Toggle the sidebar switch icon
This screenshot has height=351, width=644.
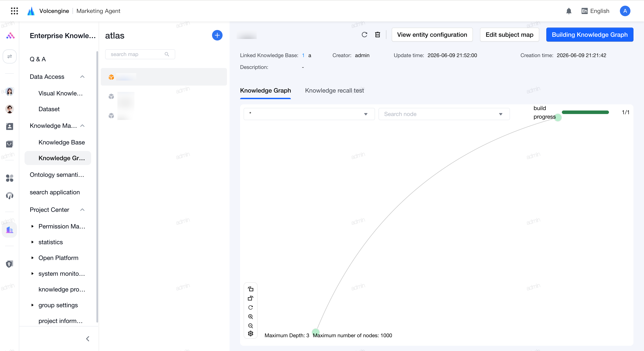[9, 56]
